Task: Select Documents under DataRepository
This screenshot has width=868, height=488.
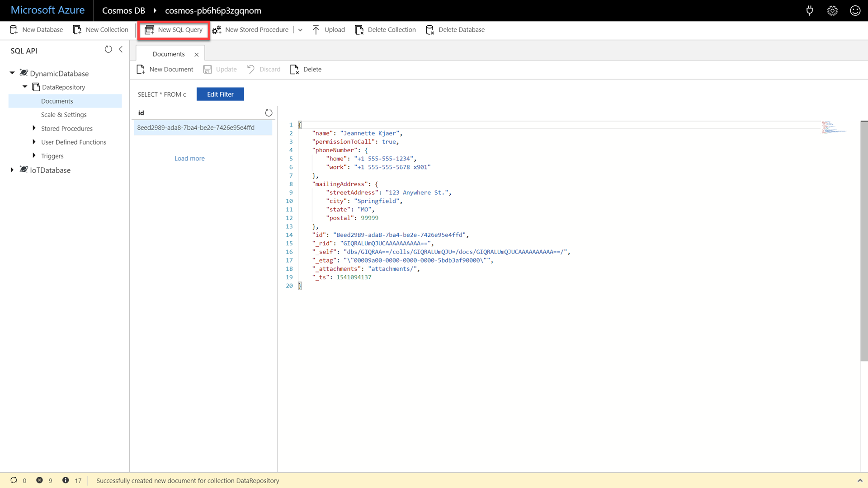Action: [65, 101]
